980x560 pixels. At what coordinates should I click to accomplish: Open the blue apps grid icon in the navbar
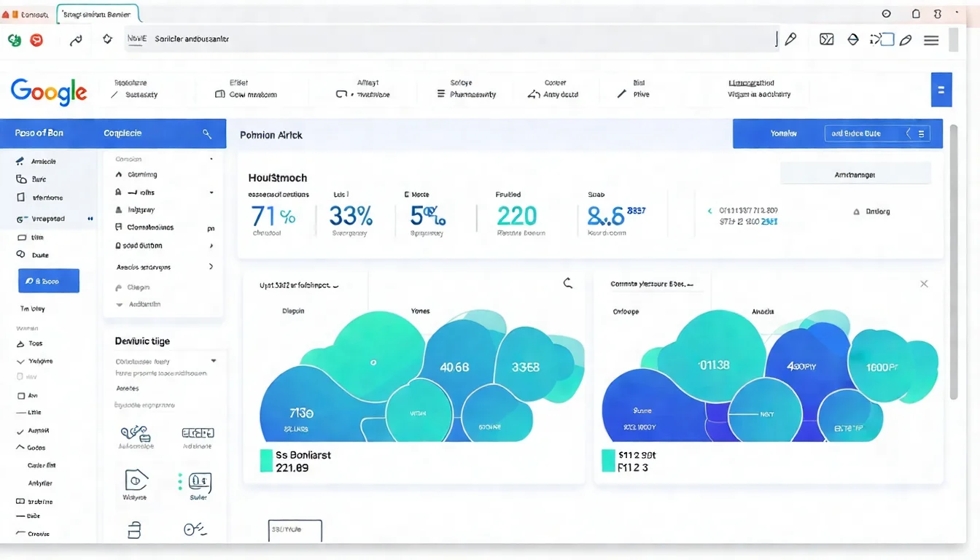941,89
